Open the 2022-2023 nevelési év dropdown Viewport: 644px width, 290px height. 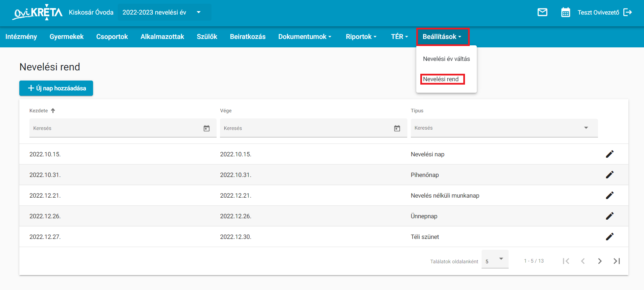[x=164, y=13]
